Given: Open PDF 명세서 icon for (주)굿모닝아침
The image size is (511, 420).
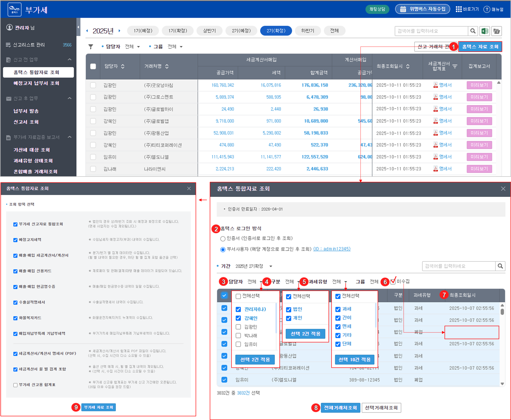Looking at the screenshot, I should tap(436, 85).
